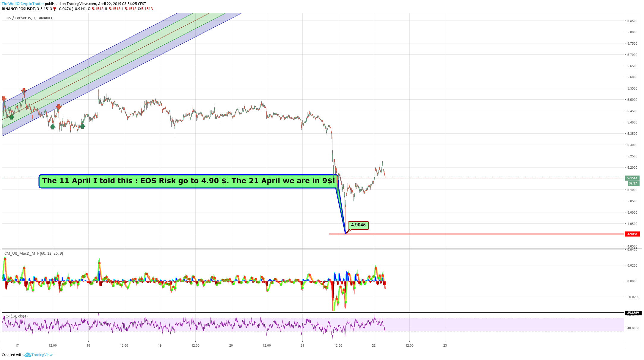Select the red down arrow above the April 17 peak
The image size is (644, 360).
(24, 91)
